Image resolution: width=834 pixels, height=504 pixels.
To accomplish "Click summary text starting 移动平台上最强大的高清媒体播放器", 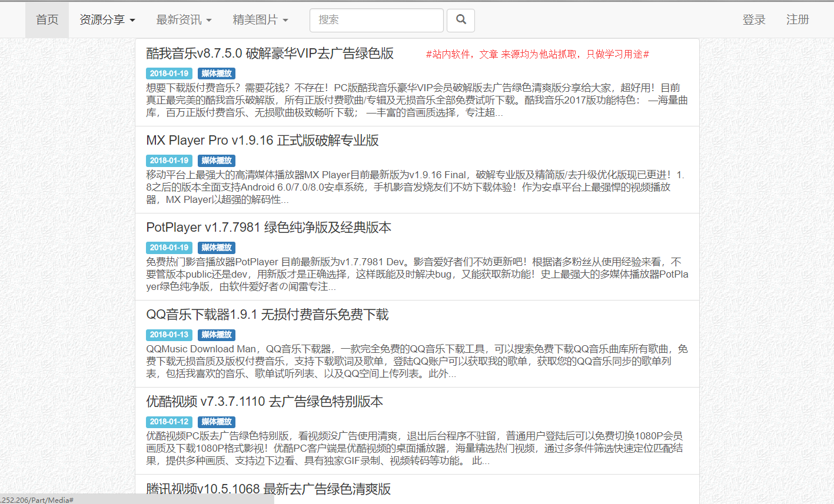I will tap(415, 187).
